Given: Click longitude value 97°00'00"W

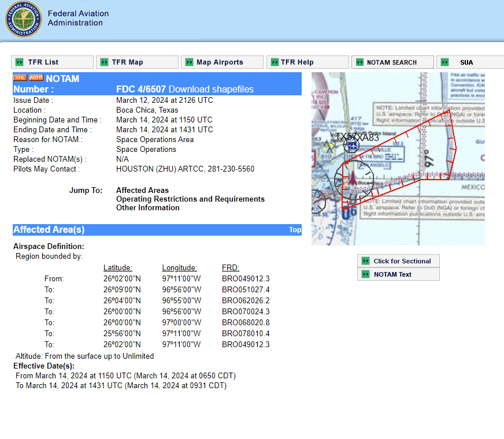Looking at the screenshot, I should pos(181,322).
